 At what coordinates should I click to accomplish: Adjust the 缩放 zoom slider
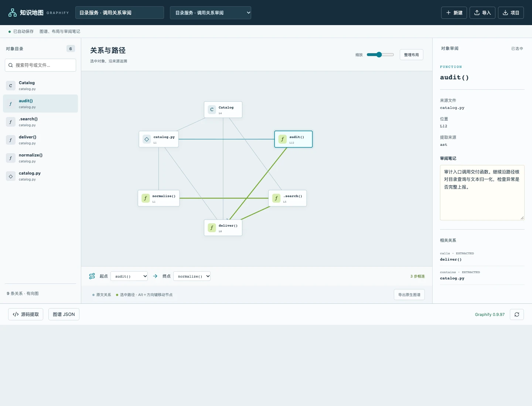point(380,55)
